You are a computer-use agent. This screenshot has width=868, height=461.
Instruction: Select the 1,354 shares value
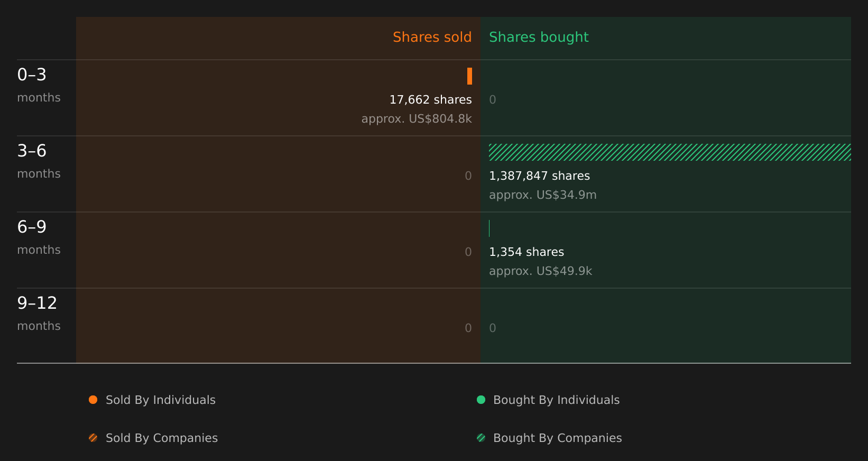(x=527, y=252)
